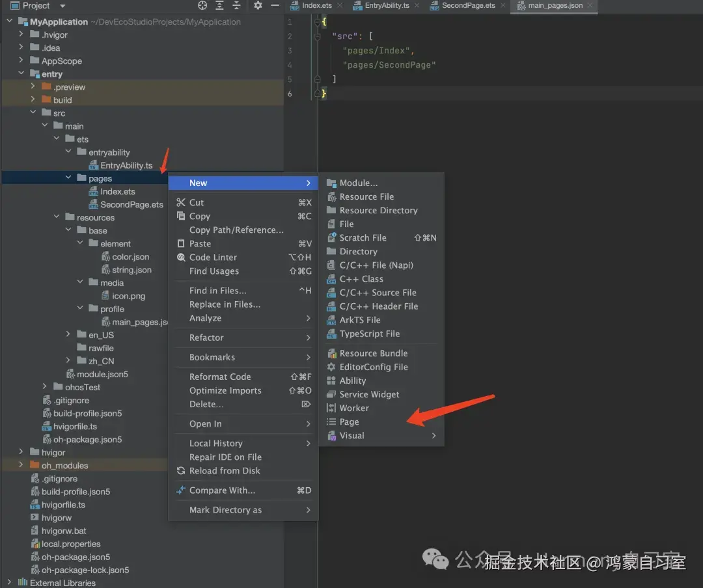Expand External Libraries node
Image resolution: width=703 pixels, height=588 pixels.
tap(9, 582)
